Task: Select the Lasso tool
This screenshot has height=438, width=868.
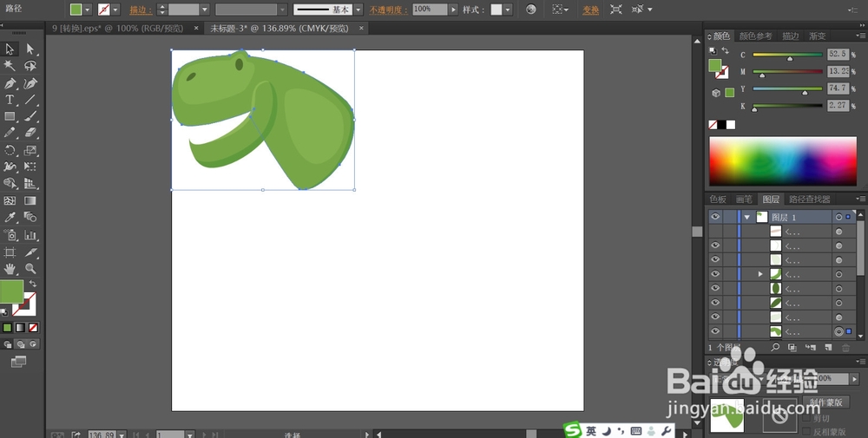Action: pos(30,66)
